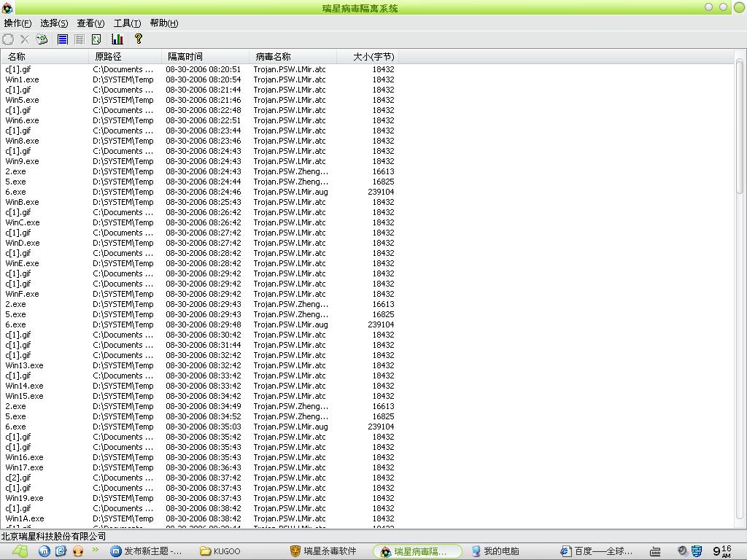747x560 pixels.
Task: Open 工具(T) menu
Action: [x=127, y=23]
